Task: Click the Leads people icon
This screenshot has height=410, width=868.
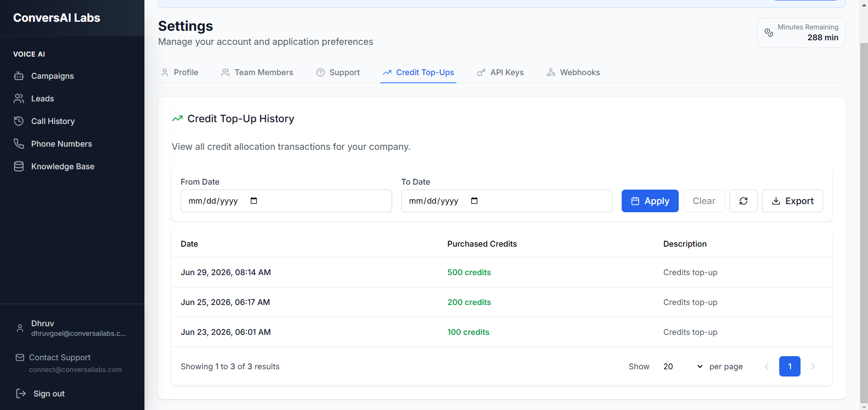Action: tap(19, 99)
